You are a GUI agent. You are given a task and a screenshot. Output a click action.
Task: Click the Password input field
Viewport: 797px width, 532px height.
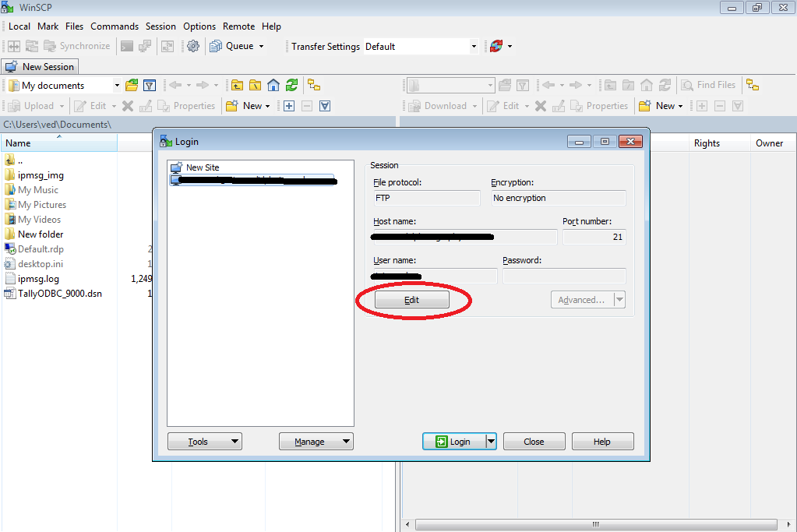click(564, 276)
